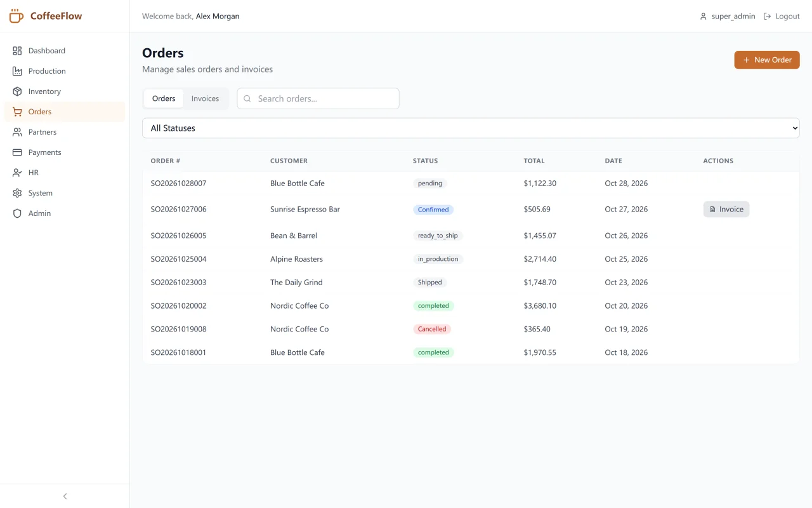Viewport: 812px width, 508px height.
Task: Click the Dashboard grid icon
Action: click(x=17, y=51)
